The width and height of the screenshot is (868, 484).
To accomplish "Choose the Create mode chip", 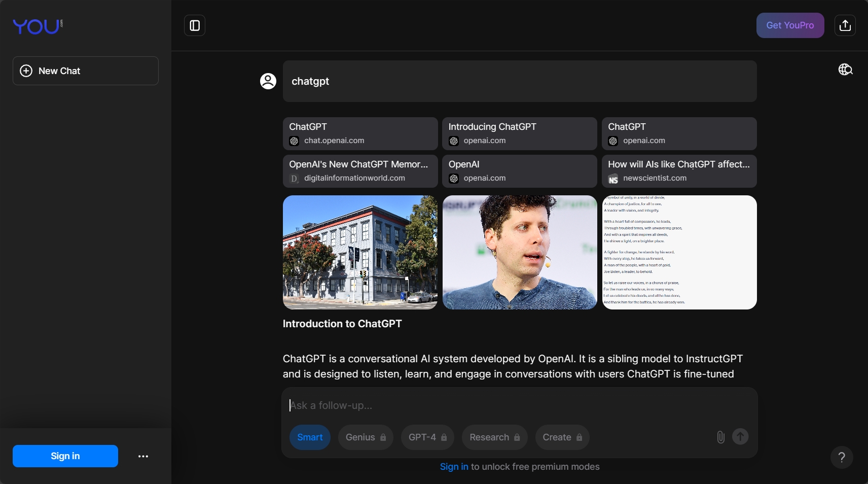I will click(562, 437).
